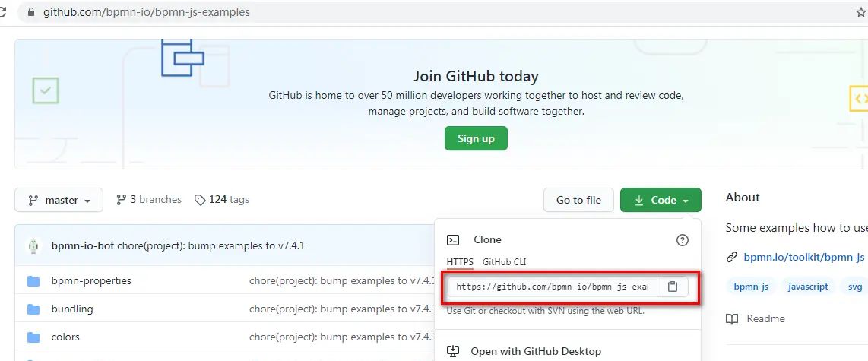The width and height of the screenshot is (868, 361).
Task: Click the bpmn-properties folder icon
Action: pos(33,281)
